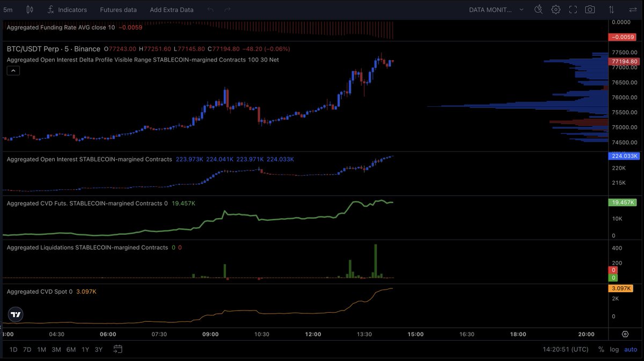Enter fullscreen mode on the chart
The height and width of the screenshot is (361, 644).
click(x=573, y=10)
